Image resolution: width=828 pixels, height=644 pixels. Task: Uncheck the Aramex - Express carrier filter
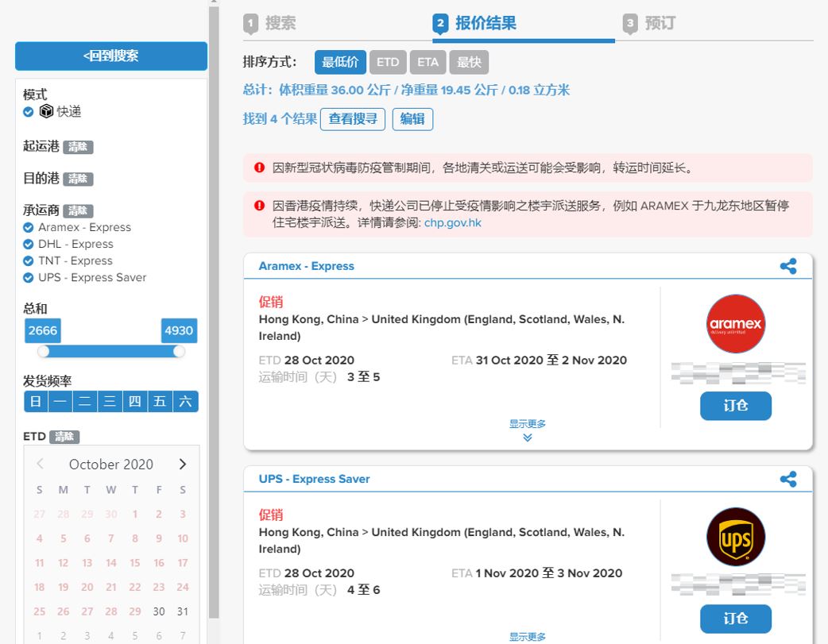click(29, 228)
